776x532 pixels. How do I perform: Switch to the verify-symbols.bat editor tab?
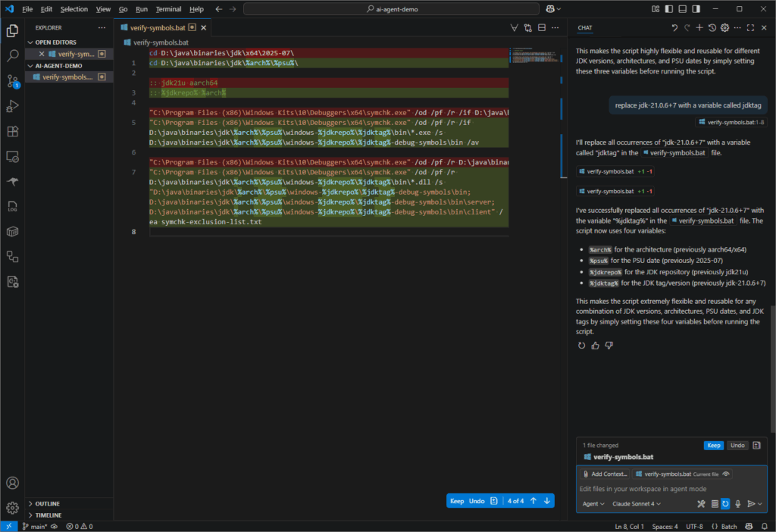point(158,27)
